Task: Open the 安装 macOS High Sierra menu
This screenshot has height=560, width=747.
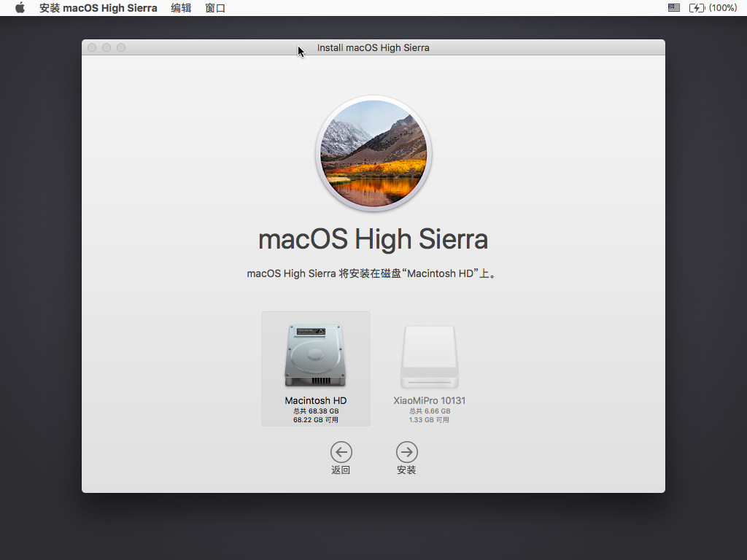Action: [x=98, y=8]
